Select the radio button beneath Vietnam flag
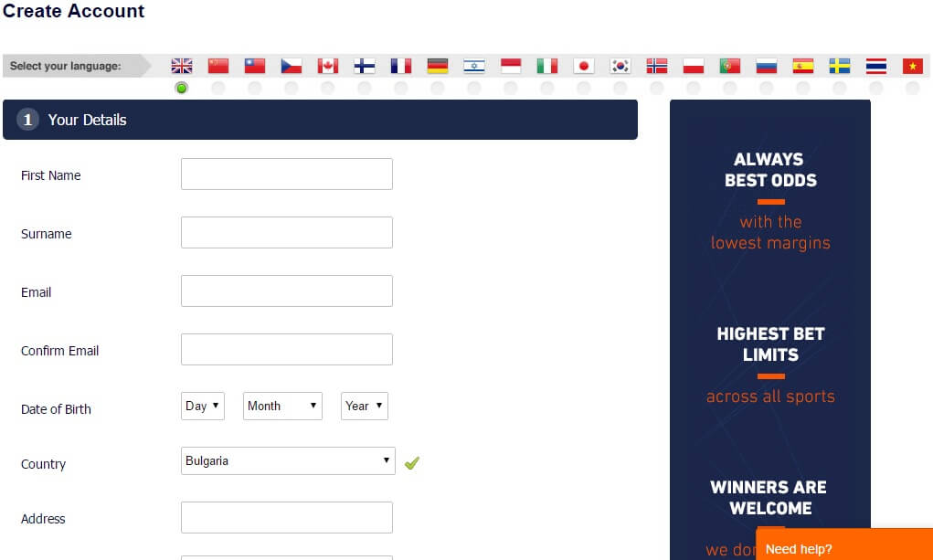The image size is (933, 560). [912, 88]
